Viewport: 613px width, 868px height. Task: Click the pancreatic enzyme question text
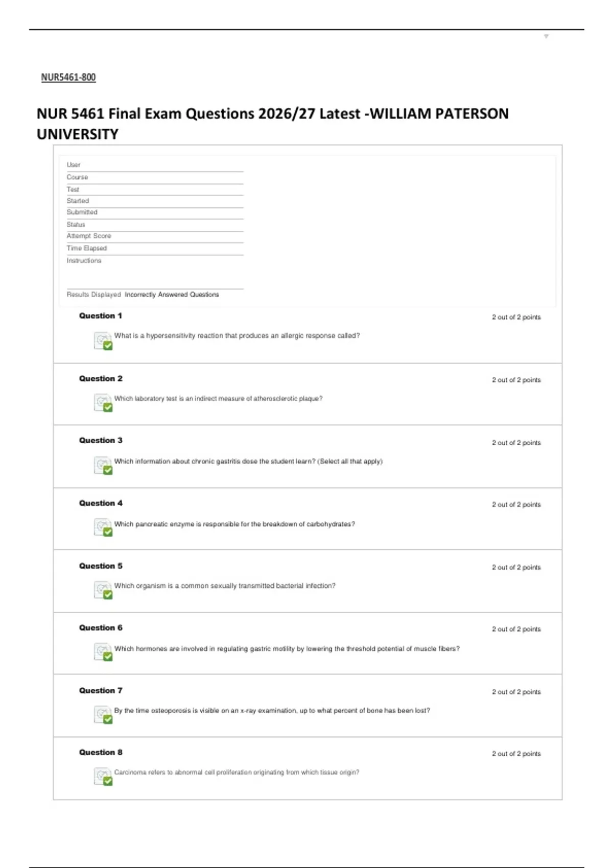coord(234,524)
